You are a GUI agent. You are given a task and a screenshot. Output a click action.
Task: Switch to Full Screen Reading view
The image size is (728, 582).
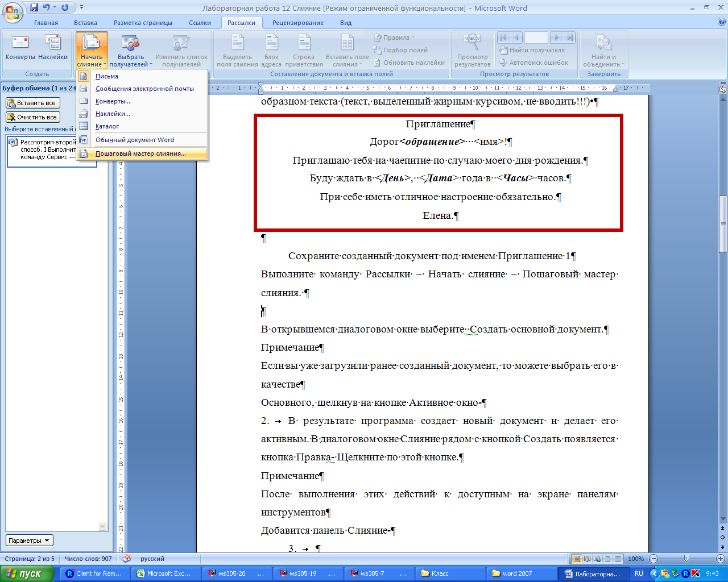[588, 559]
